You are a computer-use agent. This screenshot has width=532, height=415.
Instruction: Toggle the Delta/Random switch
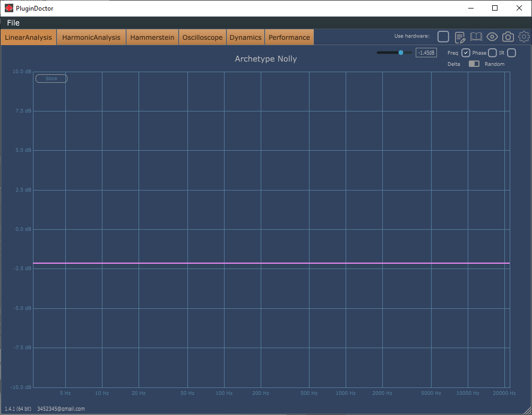[474, 64]
